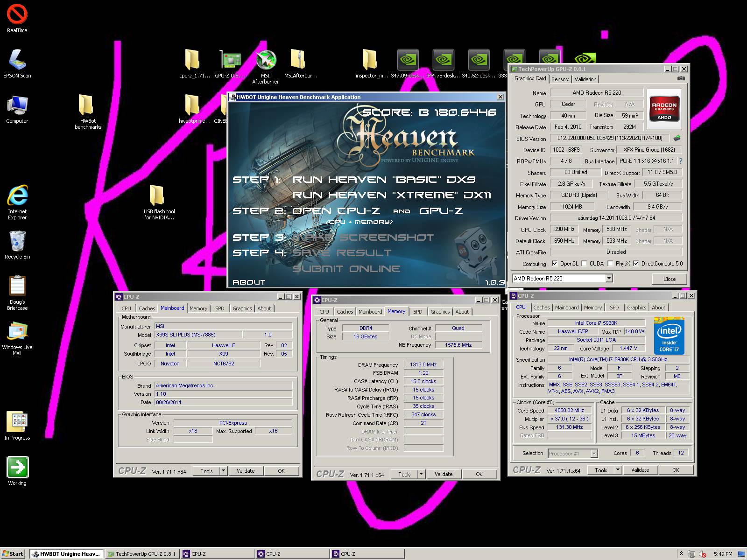
Task: Open the RealTime desktop icon
Action: click(17, 19)
